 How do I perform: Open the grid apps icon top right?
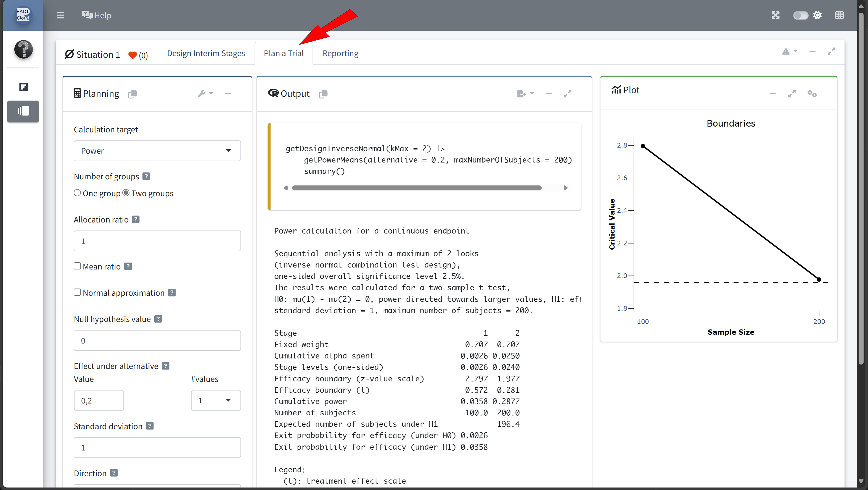(x=839, y=15)
